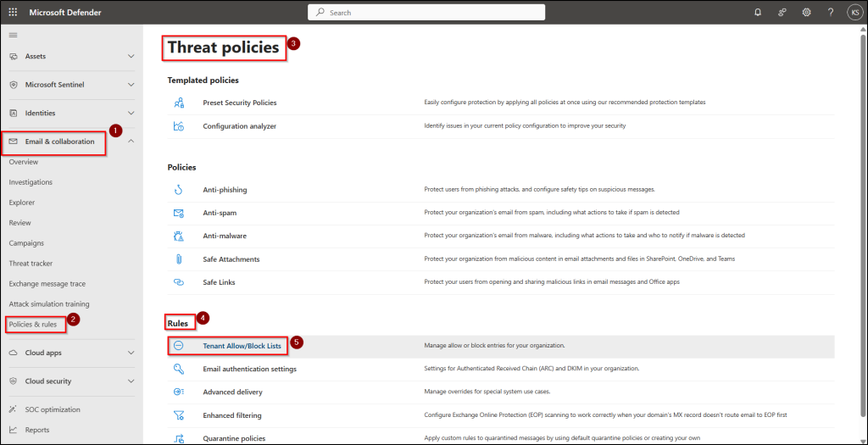Open the KS user account avatar
The height and width of the screenshot is (445, 868).
pyautogui.click(x=853, y=13)
